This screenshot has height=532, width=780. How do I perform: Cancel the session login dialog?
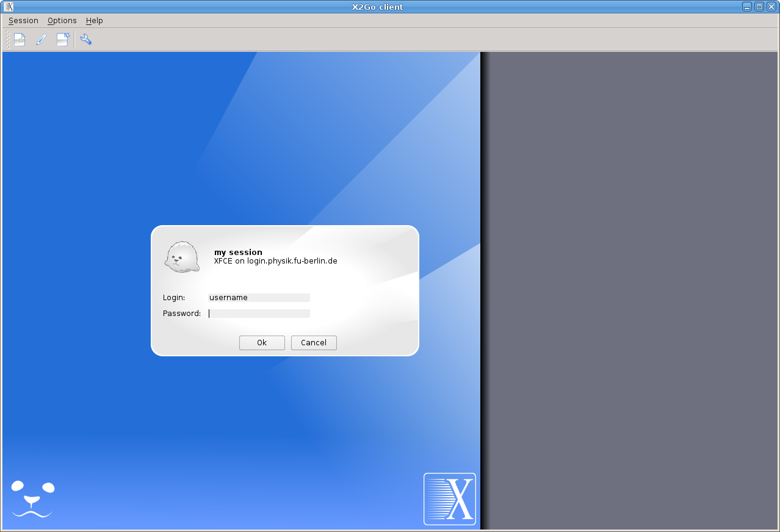pyautogui.click(x=314, y=343)
